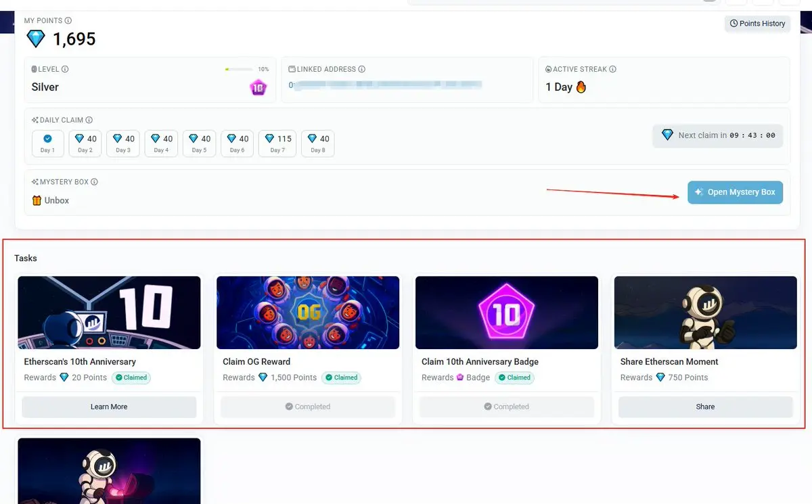Click the Silver level text

[45, 87]
